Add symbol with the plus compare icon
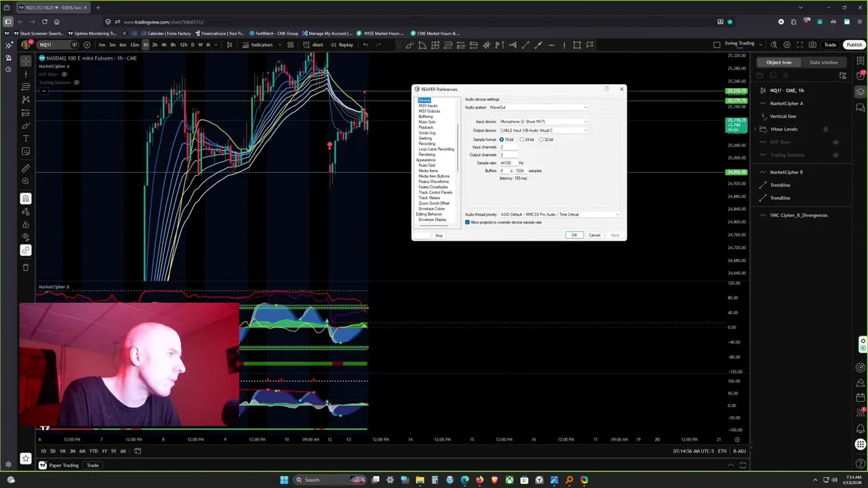 point(87,45)
